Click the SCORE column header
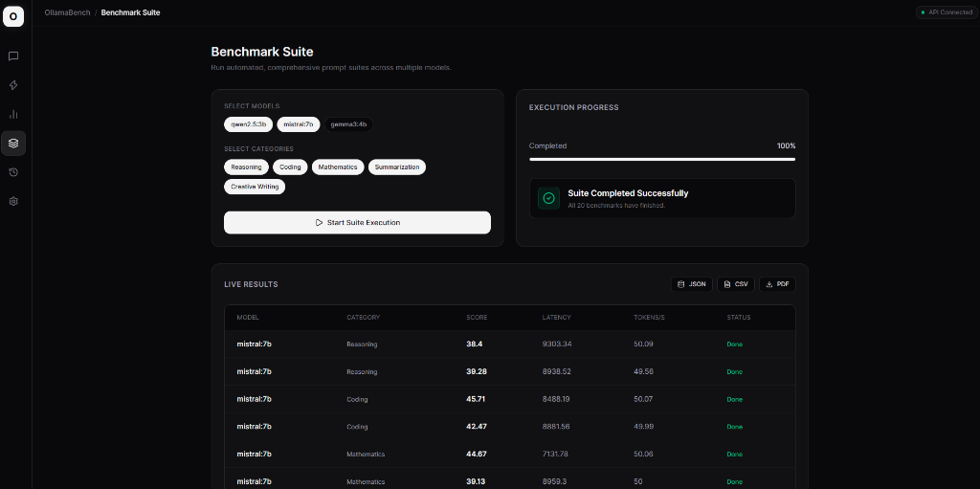This screenshot has width=980, height=489. click(477, 318)
